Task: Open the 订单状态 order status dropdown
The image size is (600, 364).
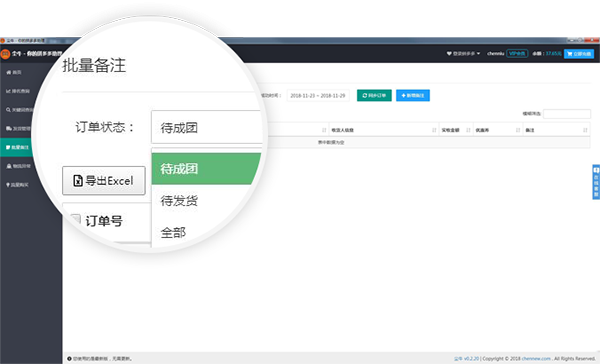Action: pos(207,127)
